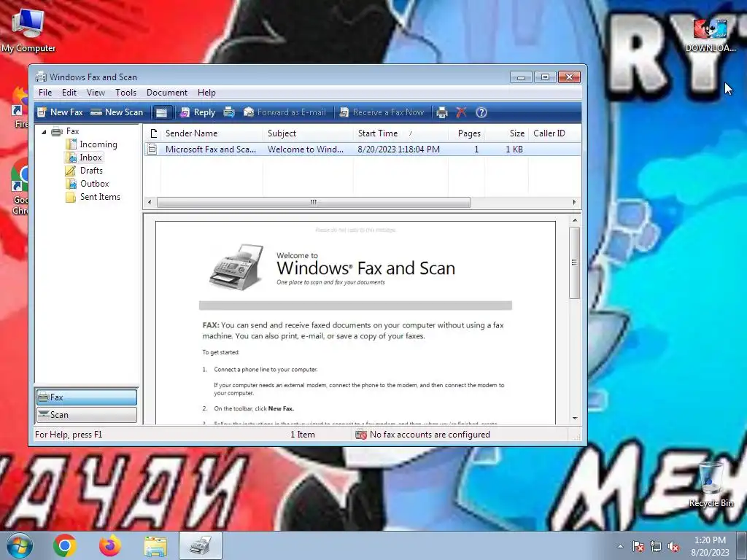Sort by Pages column header
Viewport: 747px width, 560px height.
[x=466, y=133]
